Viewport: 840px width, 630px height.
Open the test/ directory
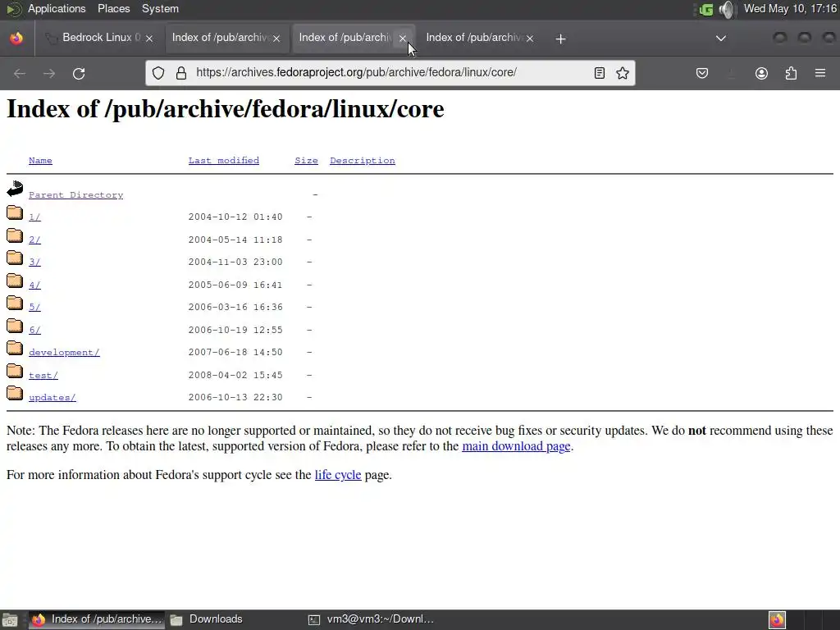[x=43, y=375]
